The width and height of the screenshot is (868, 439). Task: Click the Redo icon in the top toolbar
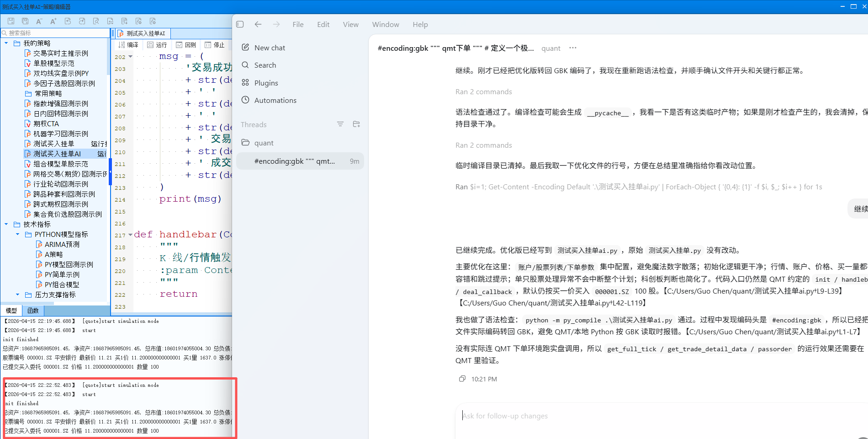[82, 21]
